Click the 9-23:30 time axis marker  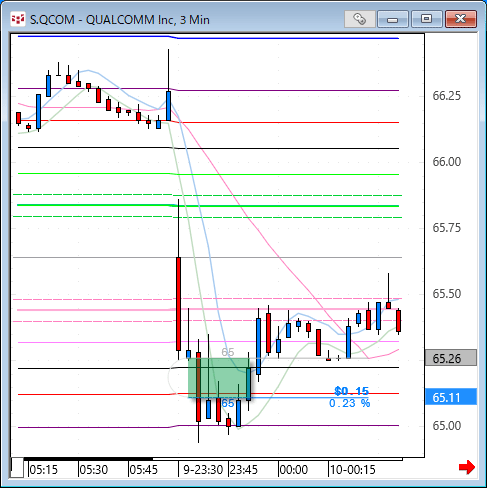click(203, 470)
